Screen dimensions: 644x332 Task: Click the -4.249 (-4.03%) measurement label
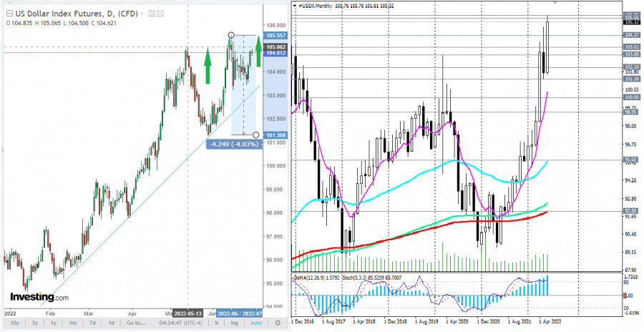click(233, 145)
